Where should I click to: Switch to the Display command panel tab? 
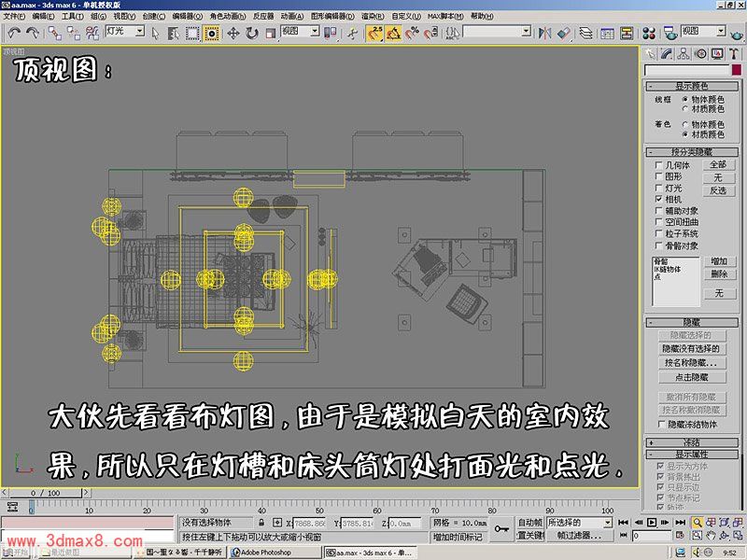[x=717, y=54]
